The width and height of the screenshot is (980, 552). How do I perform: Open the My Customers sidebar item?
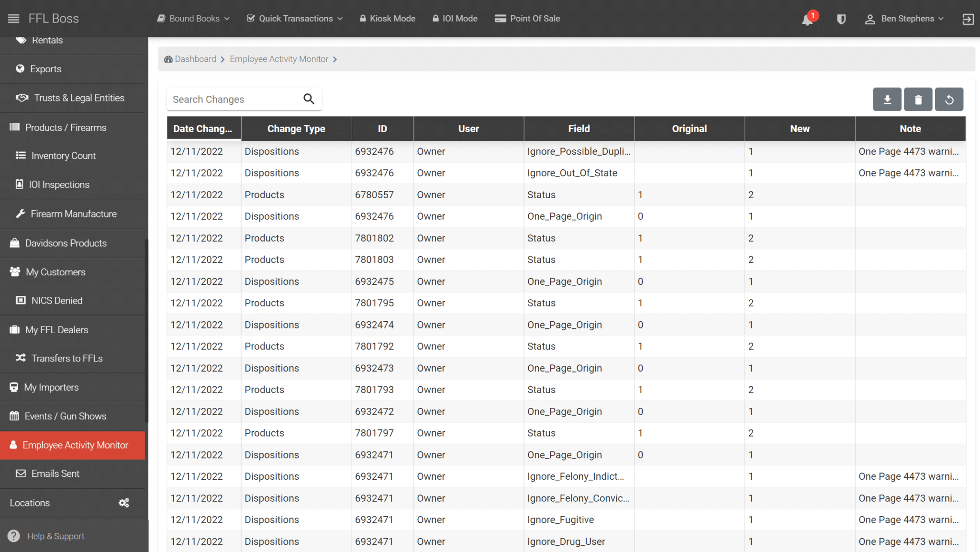tap(56, 272)
